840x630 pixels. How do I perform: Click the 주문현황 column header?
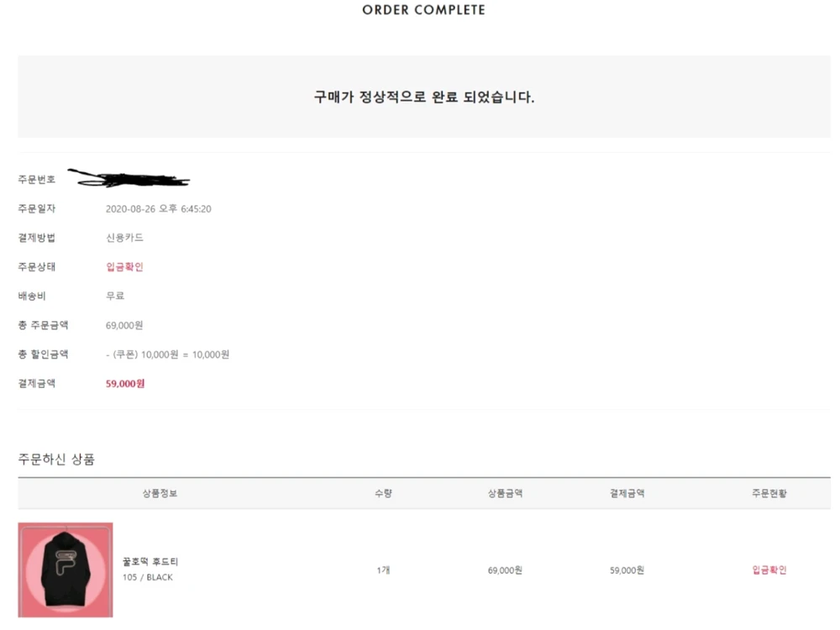point(769,493)
